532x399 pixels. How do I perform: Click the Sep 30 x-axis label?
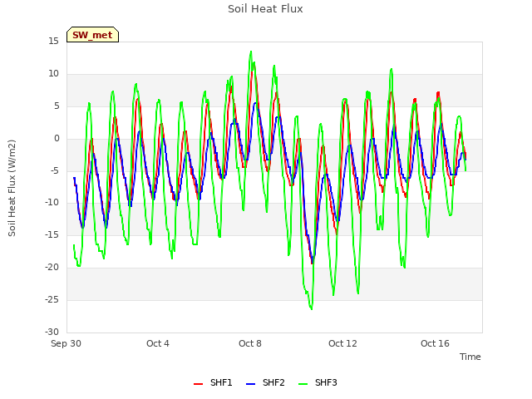point(66,343)
